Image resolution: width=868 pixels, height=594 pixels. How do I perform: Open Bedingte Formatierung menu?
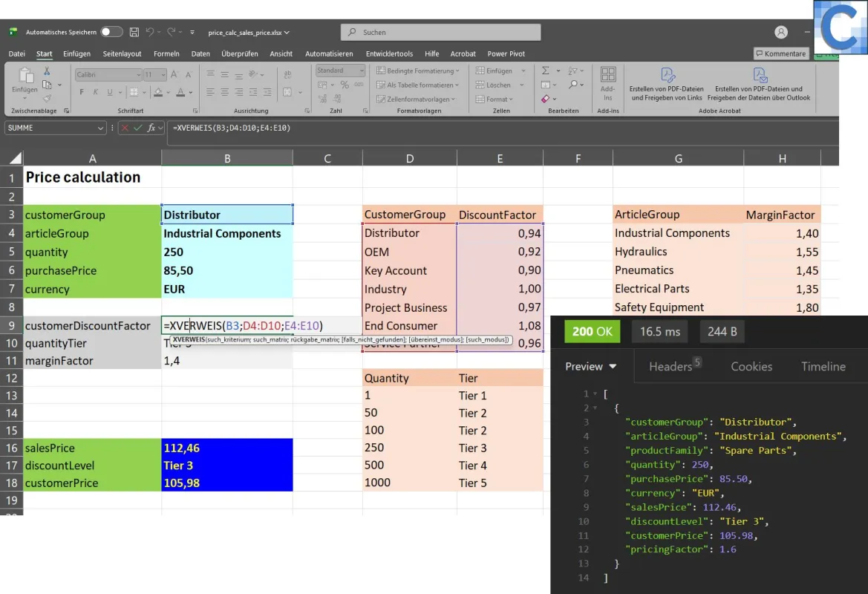tap(418, 71)
